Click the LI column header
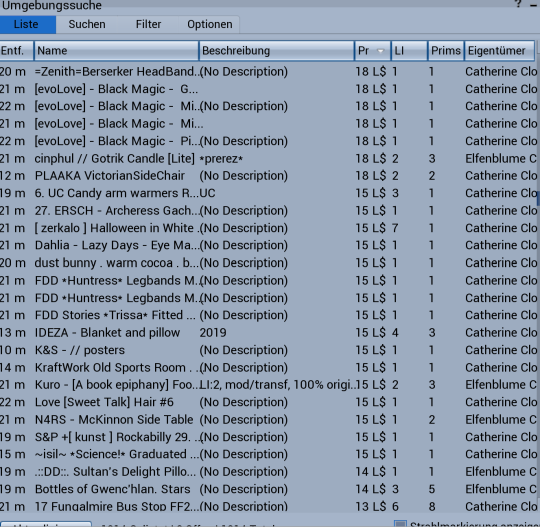 [409, 51]
